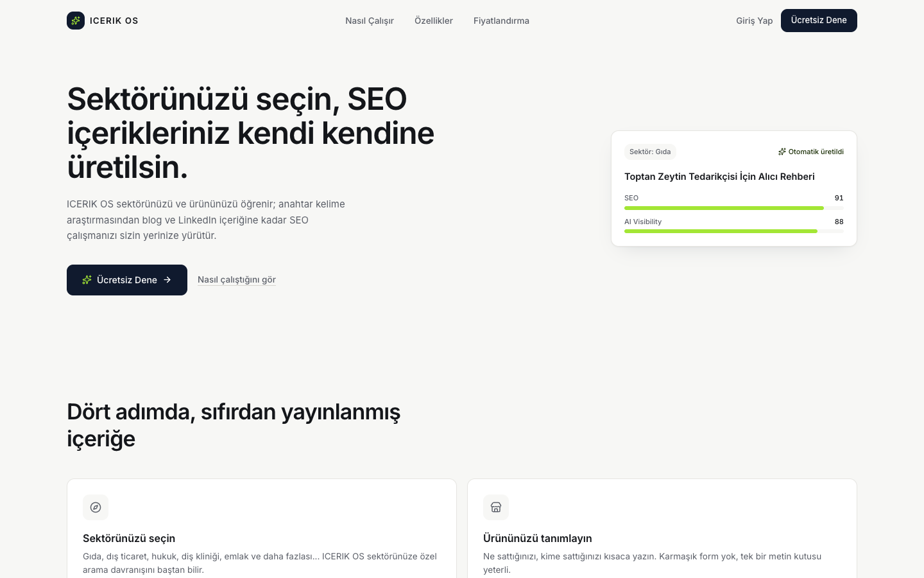Click the AI Visibility progress bar
Screen dimensions: 924x578
(734, 231)
